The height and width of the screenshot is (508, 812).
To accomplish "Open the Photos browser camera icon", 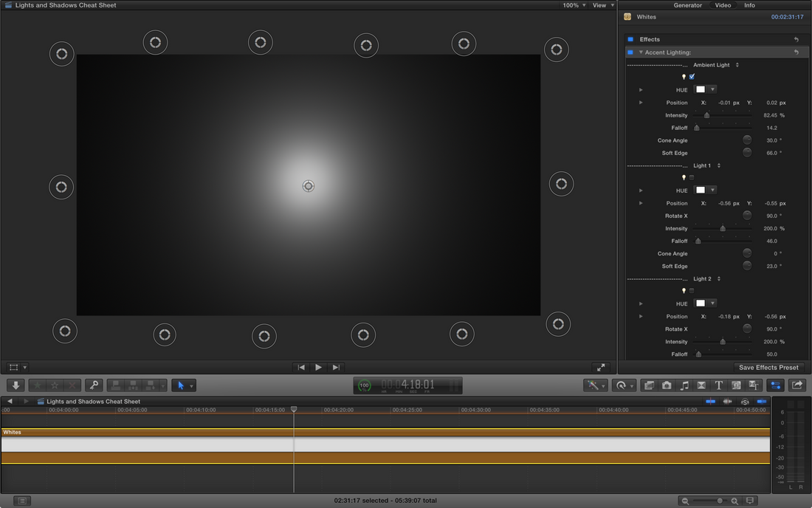I will 667,385.
